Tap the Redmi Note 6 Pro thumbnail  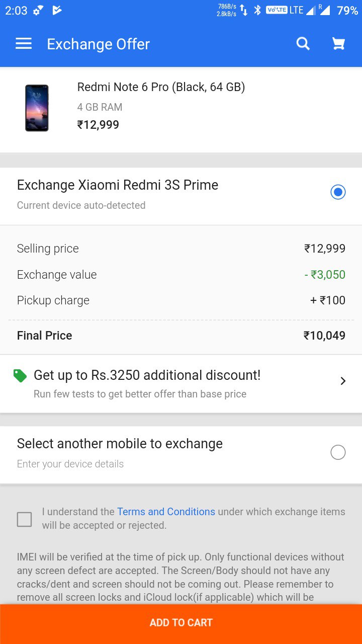pyautogui.click(x=37, y=108)
